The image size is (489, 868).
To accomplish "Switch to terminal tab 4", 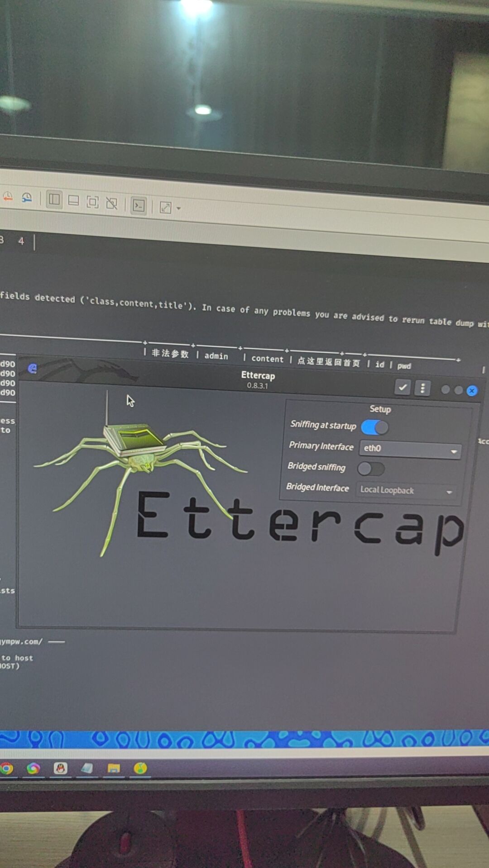I will tap(21, 241).
